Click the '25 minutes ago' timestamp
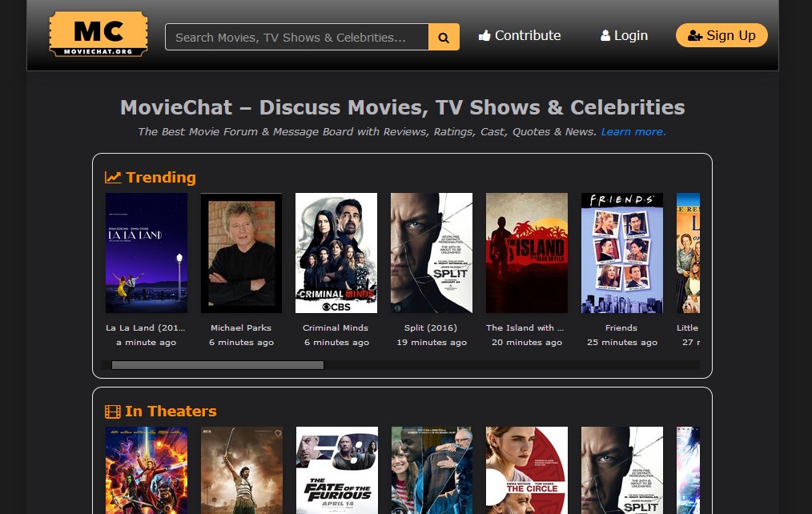 622,342
